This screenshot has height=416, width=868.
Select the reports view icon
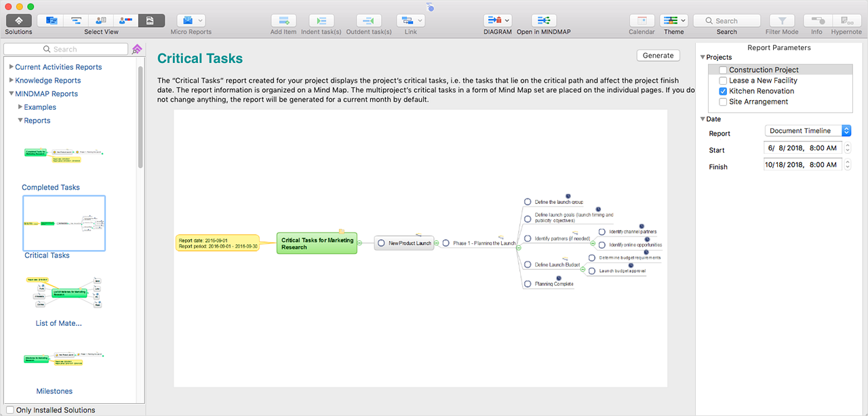click(151, 20)
